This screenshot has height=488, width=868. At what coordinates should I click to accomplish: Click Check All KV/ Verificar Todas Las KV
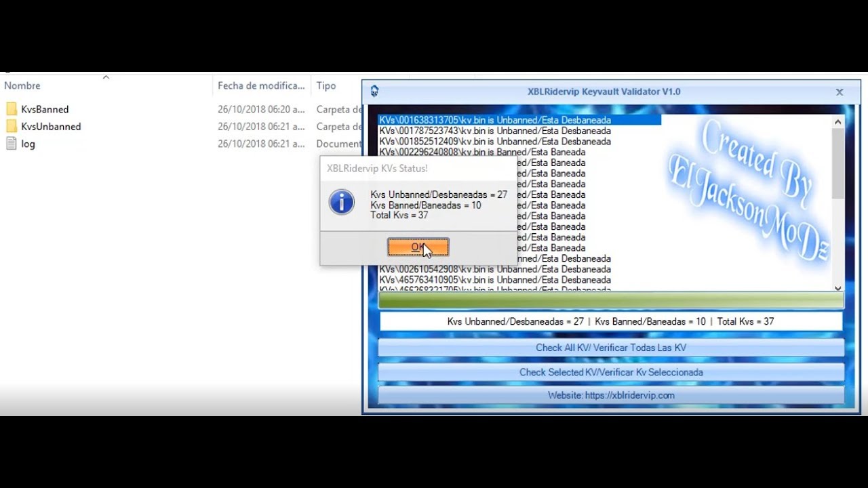611,348
